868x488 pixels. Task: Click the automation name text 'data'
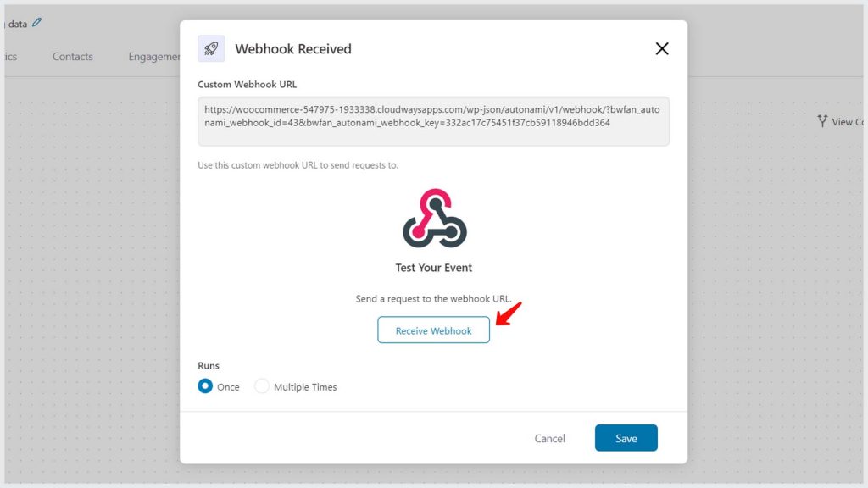point(18,25)
